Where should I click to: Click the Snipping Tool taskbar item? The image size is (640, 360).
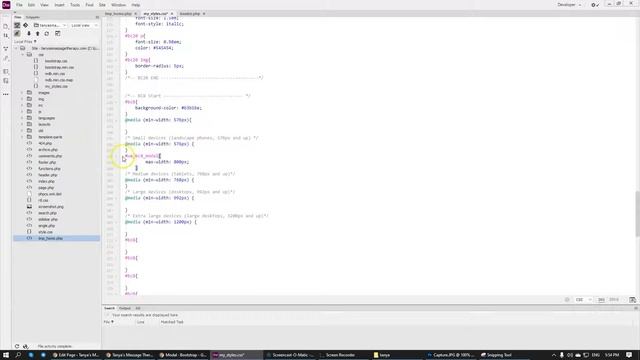click(x=496, y=355)
